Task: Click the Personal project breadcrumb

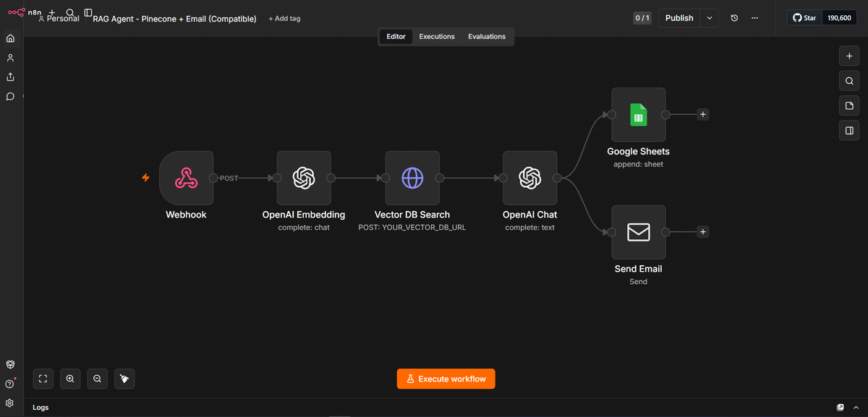Action: coord(59,19)
